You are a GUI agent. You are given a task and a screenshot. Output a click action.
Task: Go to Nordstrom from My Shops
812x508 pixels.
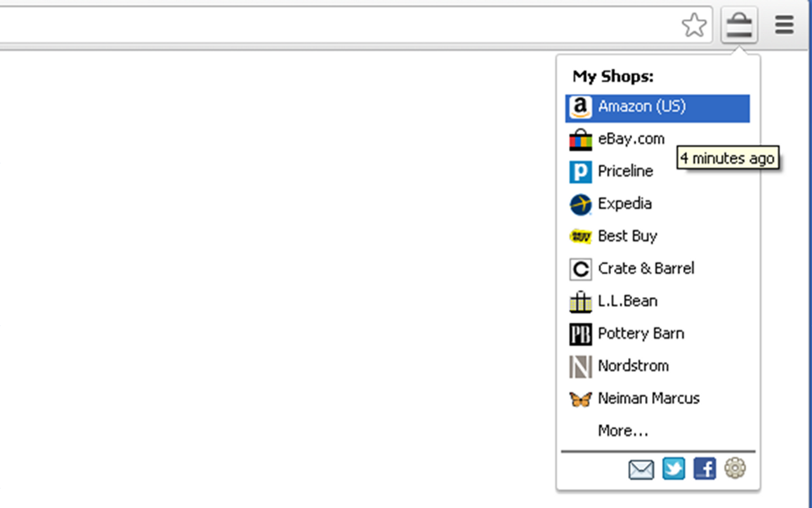pos(633,366)
